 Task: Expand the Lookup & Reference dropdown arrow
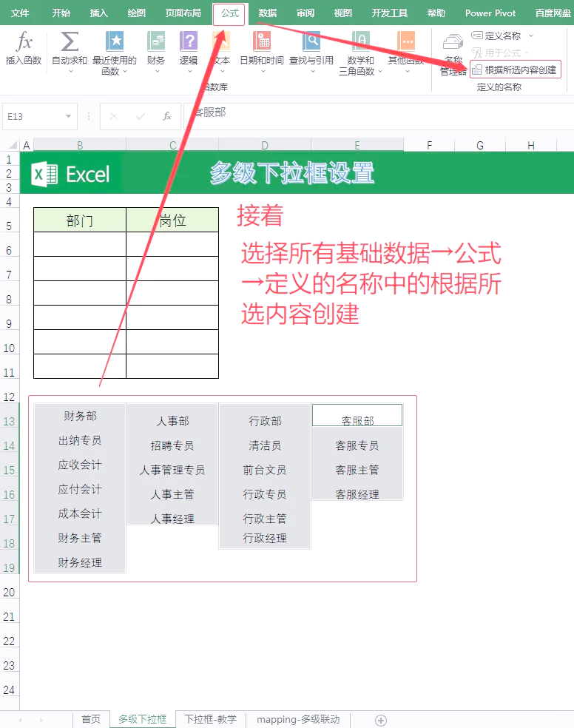[312, 72]
